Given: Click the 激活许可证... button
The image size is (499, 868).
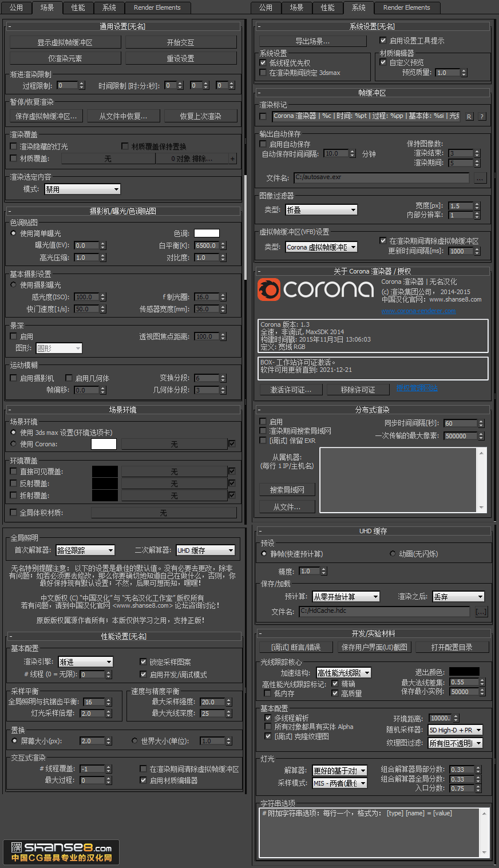Looking at the screenshot, I should click(x=291, y=390).
